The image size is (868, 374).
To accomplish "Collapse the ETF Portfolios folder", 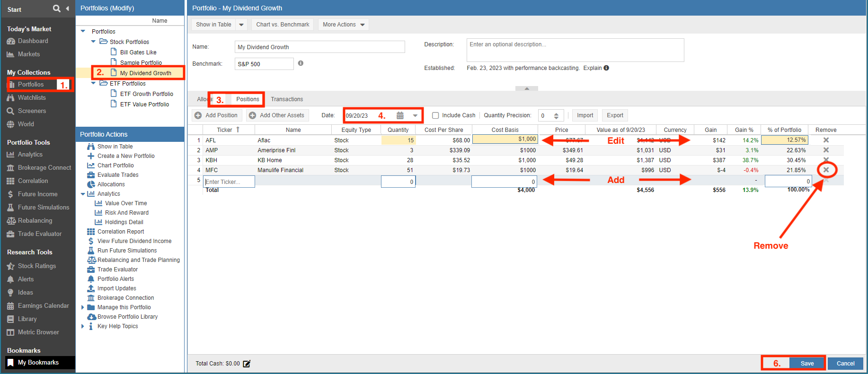I will (x=93, y=83).
